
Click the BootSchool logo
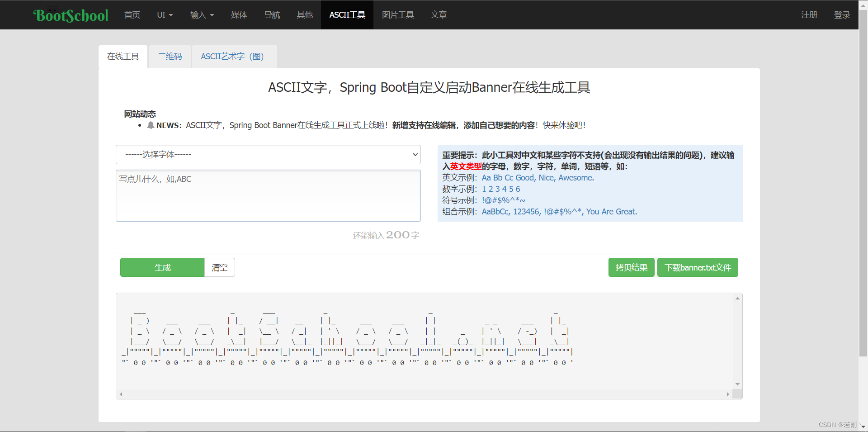tap(71, 15)
